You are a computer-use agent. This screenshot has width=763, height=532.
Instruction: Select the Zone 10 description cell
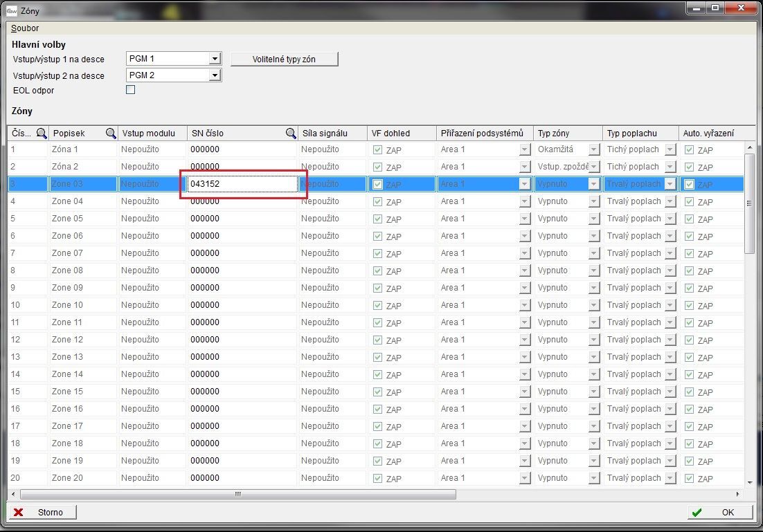coord(82,305)
